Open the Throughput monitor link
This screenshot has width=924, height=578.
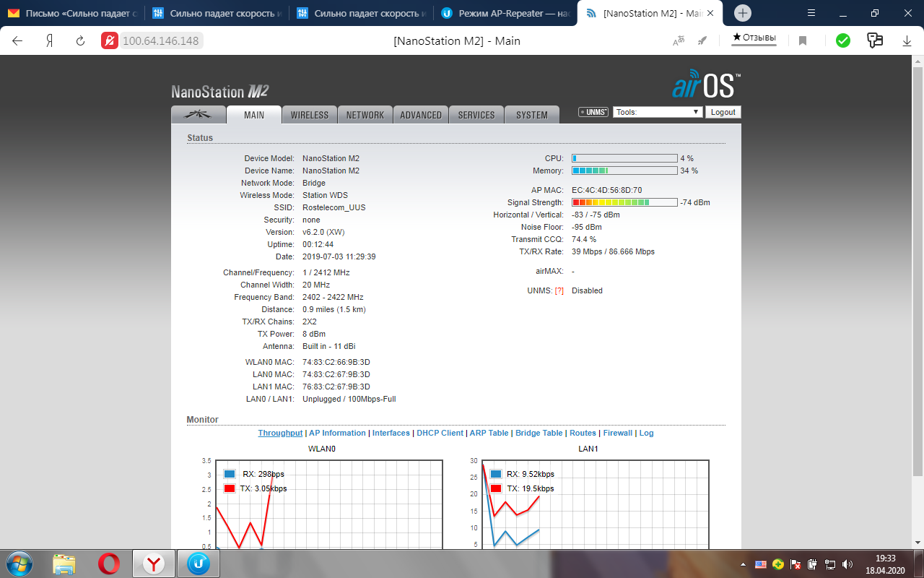tap(280, 433)
